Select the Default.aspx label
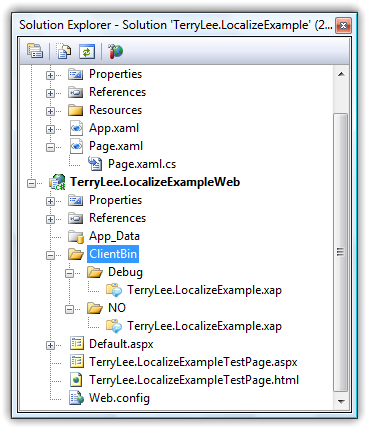368x429 pixels. pos(121,344)
